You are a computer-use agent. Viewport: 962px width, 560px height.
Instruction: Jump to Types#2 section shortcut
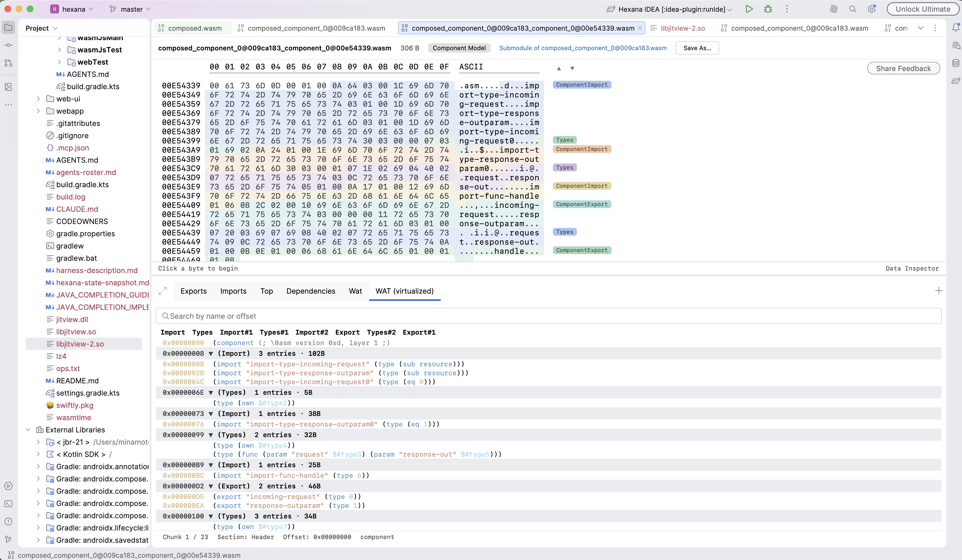click(381, 332)
